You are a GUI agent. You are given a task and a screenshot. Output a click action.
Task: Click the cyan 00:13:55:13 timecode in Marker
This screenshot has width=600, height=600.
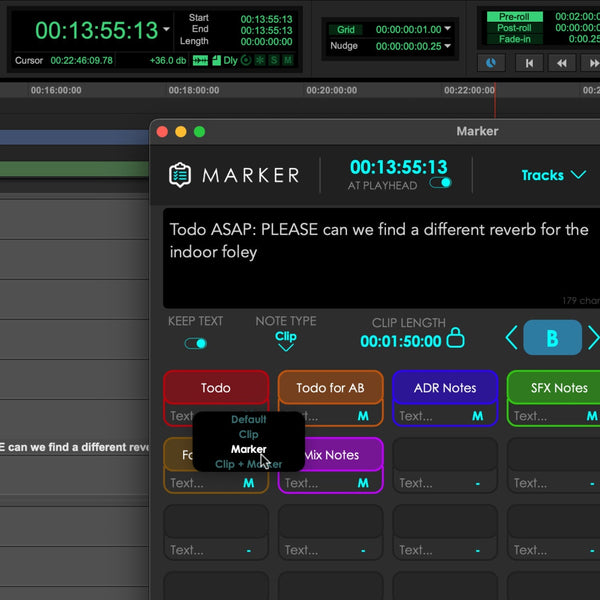(x=398, y=167)
